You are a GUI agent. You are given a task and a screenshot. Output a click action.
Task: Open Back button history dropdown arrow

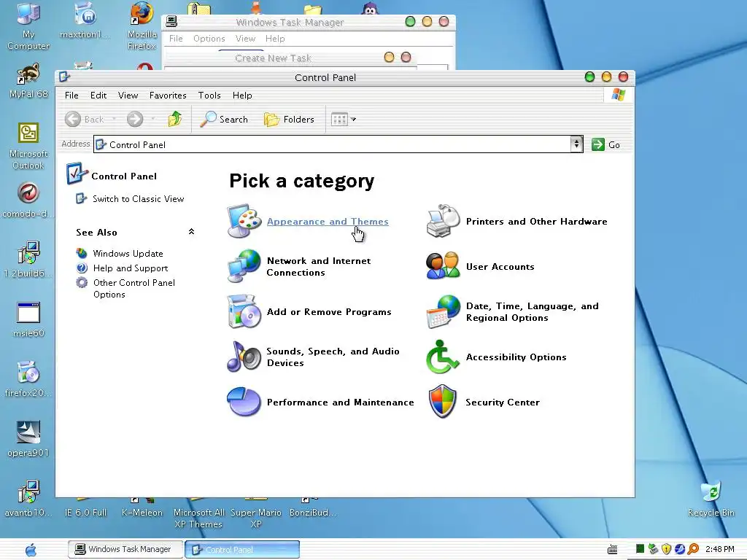[x=114, y=119]
